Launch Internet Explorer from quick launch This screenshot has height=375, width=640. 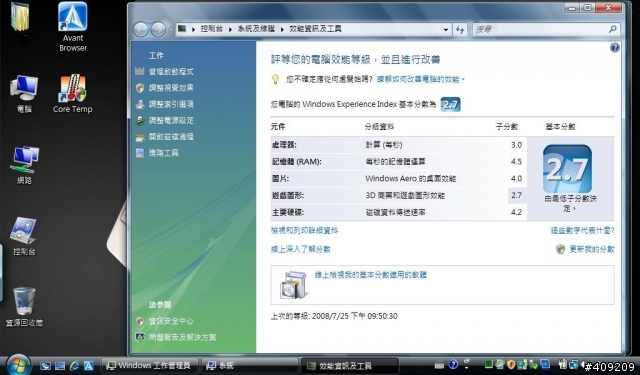(74, 366)
